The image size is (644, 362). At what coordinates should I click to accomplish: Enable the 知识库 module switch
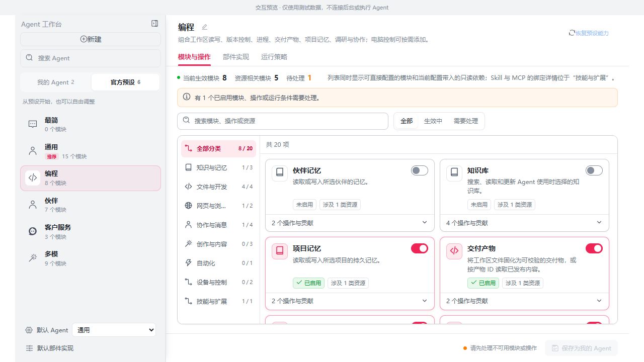click(x=594, y=170)
